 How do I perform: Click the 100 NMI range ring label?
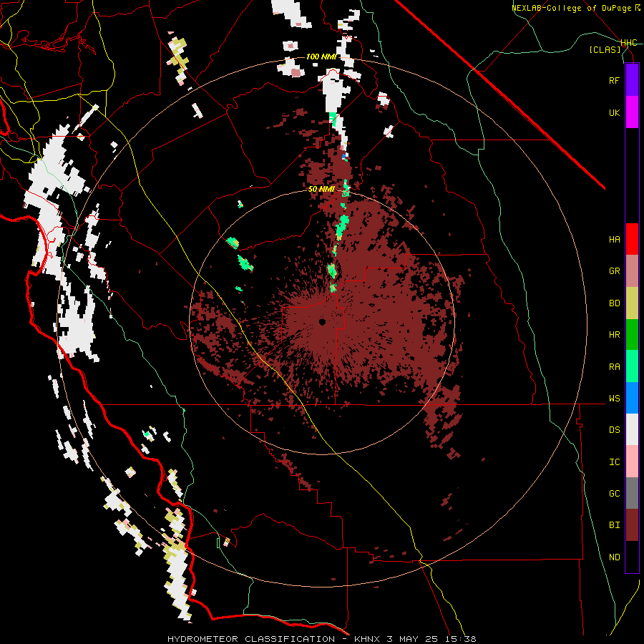321,57
